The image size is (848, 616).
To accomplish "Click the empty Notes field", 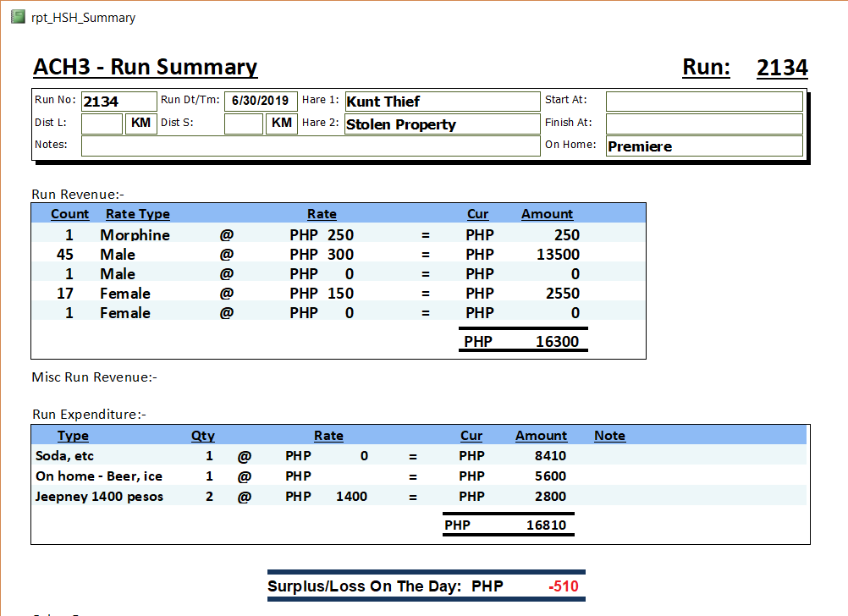I will (310, 146).
